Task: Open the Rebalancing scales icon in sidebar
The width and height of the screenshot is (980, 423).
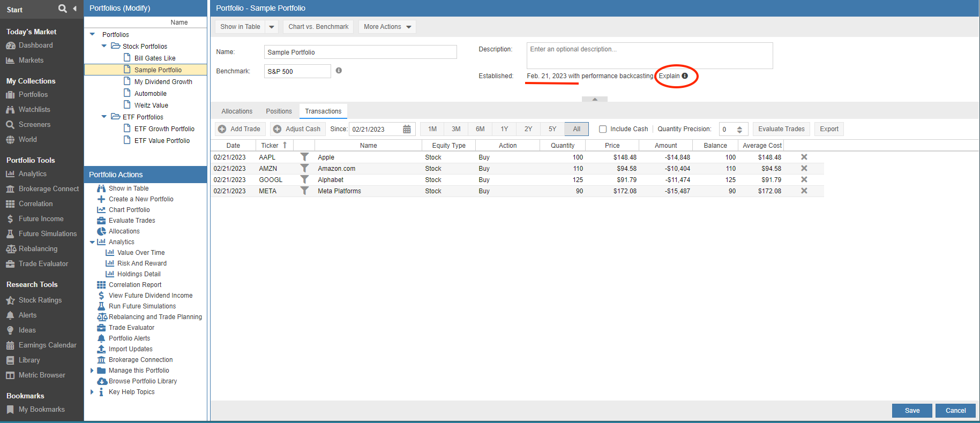Action: pos(11,249)
